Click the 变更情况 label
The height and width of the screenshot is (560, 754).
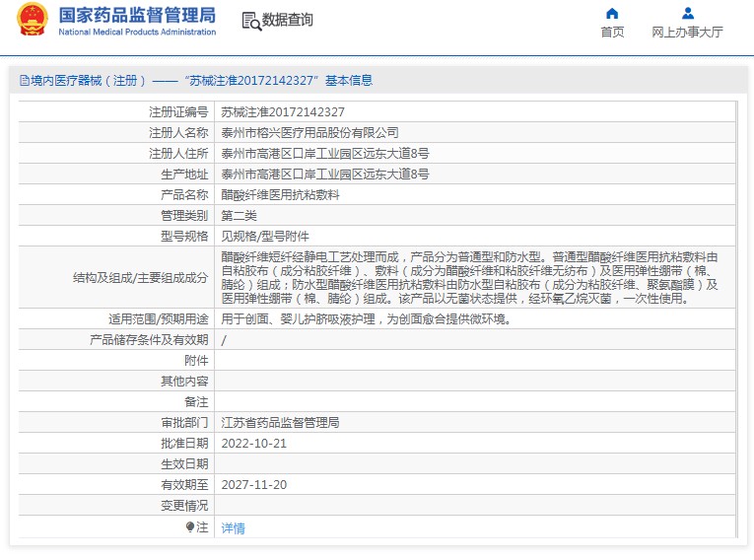coord(184,505)
